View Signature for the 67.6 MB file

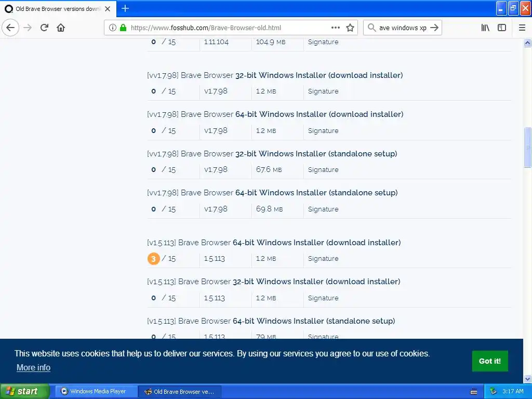coord(323,170)
